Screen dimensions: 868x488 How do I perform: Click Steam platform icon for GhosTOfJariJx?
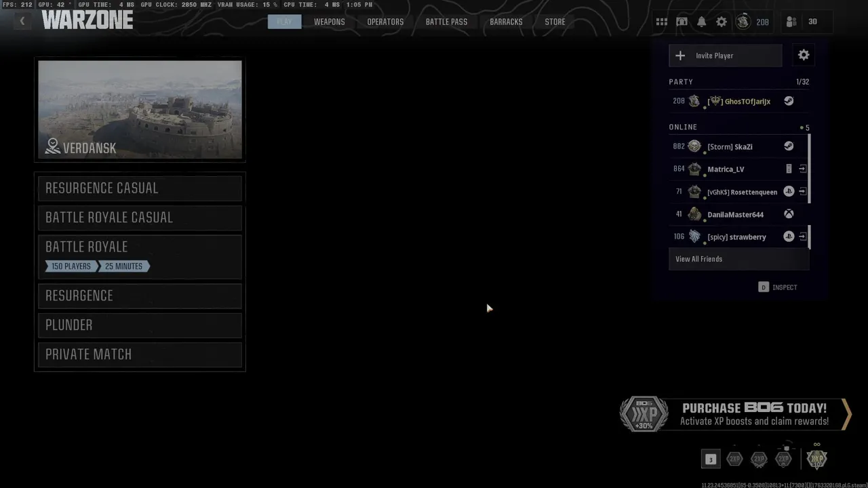click(x=789, y=101)
